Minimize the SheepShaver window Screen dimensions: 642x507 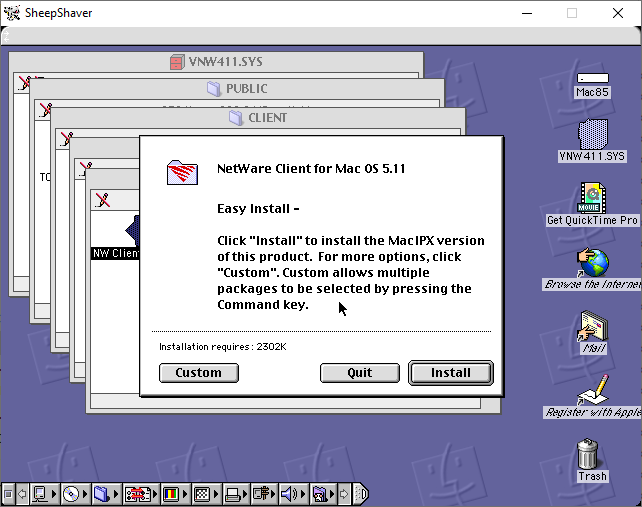(527, 13)
